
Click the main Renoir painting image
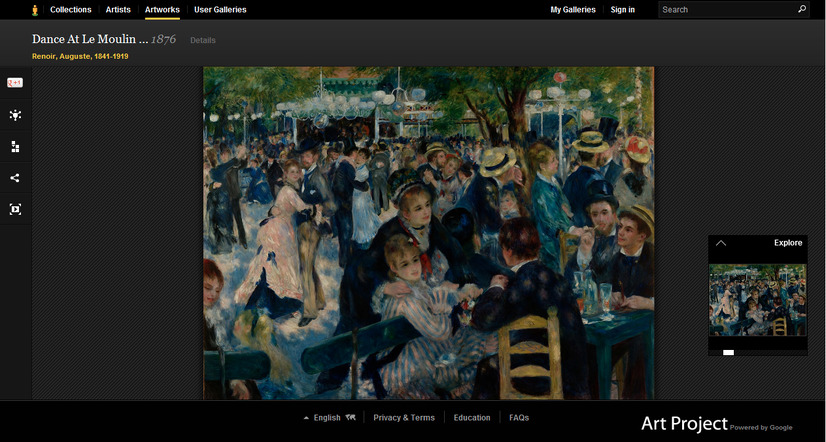[x=428, y=233]
